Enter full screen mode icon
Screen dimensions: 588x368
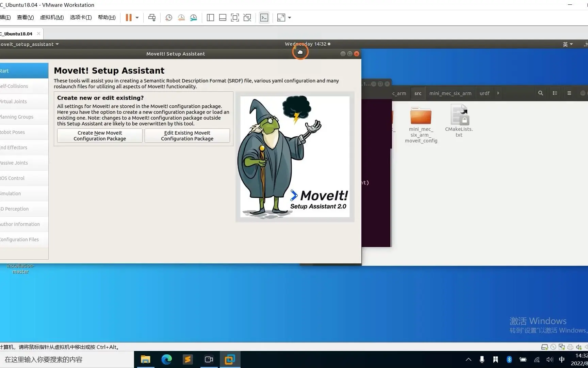click(235, 18)
